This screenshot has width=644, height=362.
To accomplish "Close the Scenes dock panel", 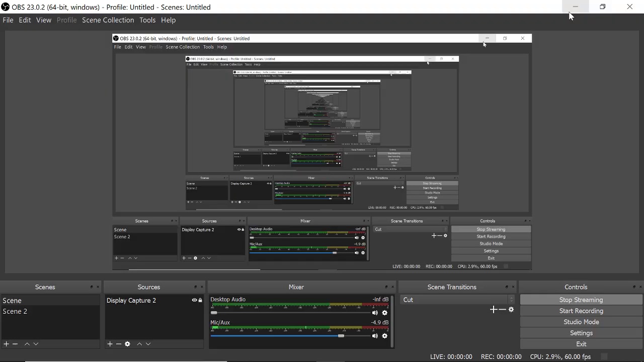I will pyautogui.click(x=98, y=287).
